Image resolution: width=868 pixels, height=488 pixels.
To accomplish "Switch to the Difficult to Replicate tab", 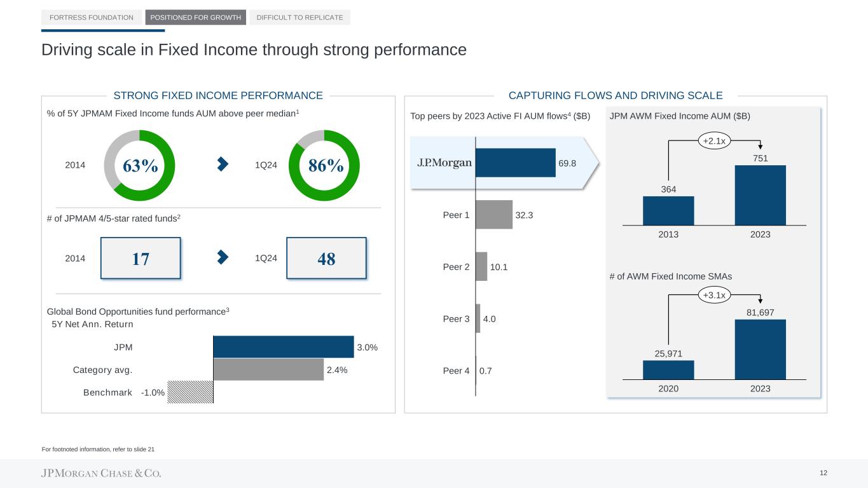I will coord(300,17).
